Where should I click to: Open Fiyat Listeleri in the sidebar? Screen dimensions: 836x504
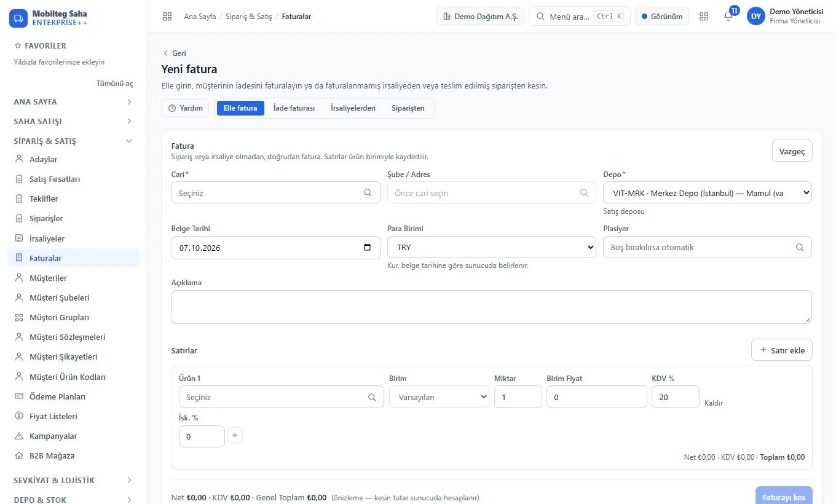(x=74, y=416)
